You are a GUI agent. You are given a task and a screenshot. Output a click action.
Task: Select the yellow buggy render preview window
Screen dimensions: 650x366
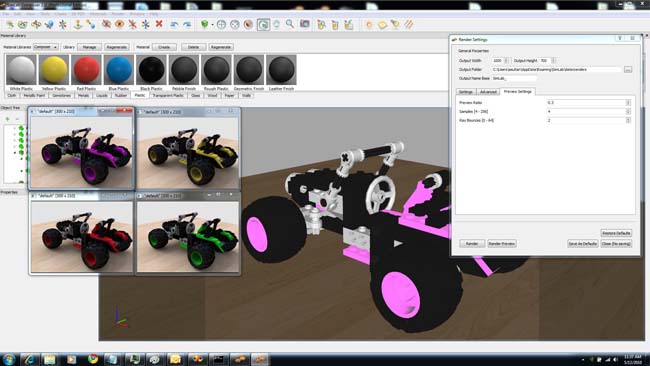click(188, 148)
